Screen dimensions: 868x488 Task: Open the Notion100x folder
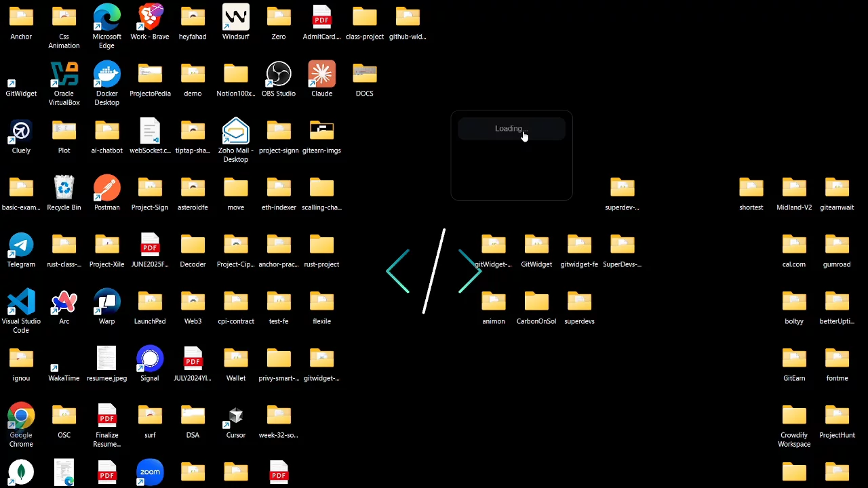click(235, 75)
